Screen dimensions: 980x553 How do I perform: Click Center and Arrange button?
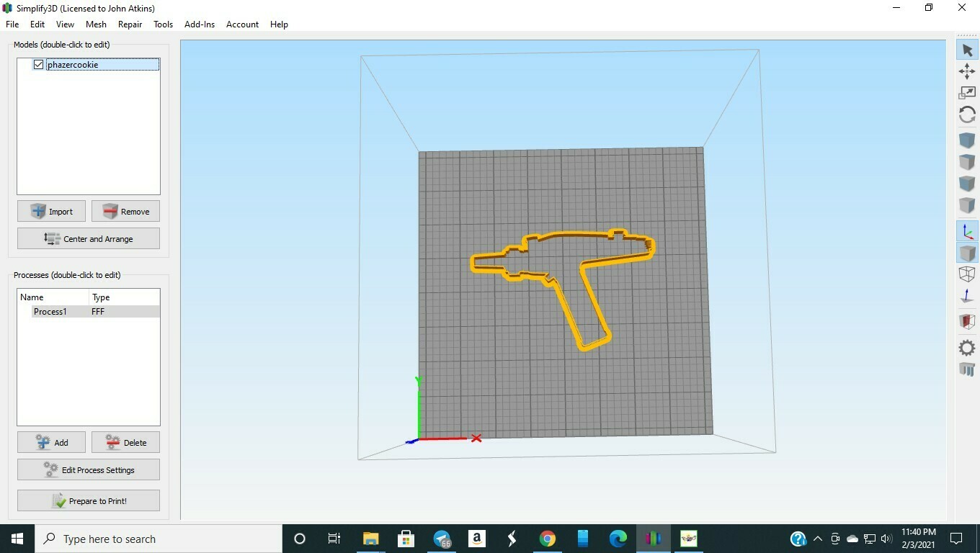(89, 238)
